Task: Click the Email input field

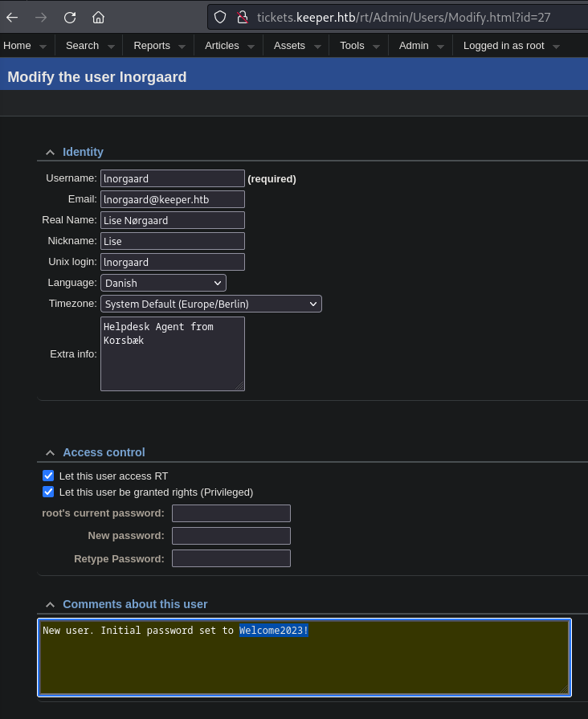Action: tap(172, 199)
